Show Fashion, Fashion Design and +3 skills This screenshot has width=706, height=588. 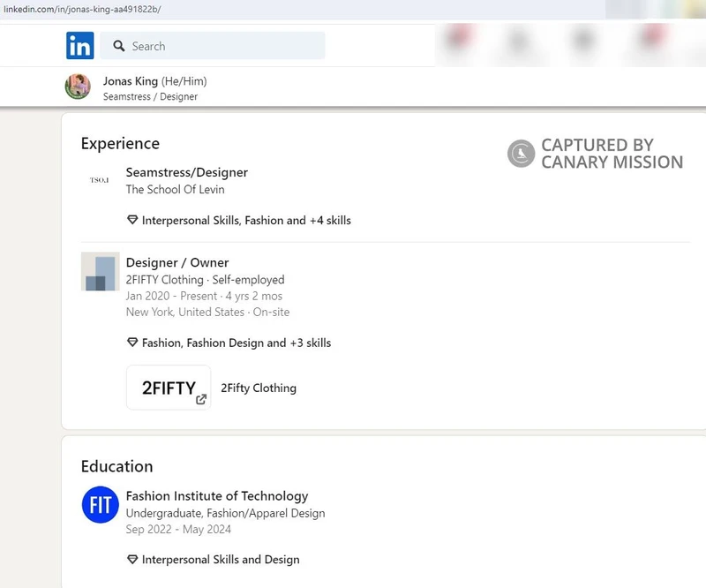pyautogui.click(x=237, y=343)
